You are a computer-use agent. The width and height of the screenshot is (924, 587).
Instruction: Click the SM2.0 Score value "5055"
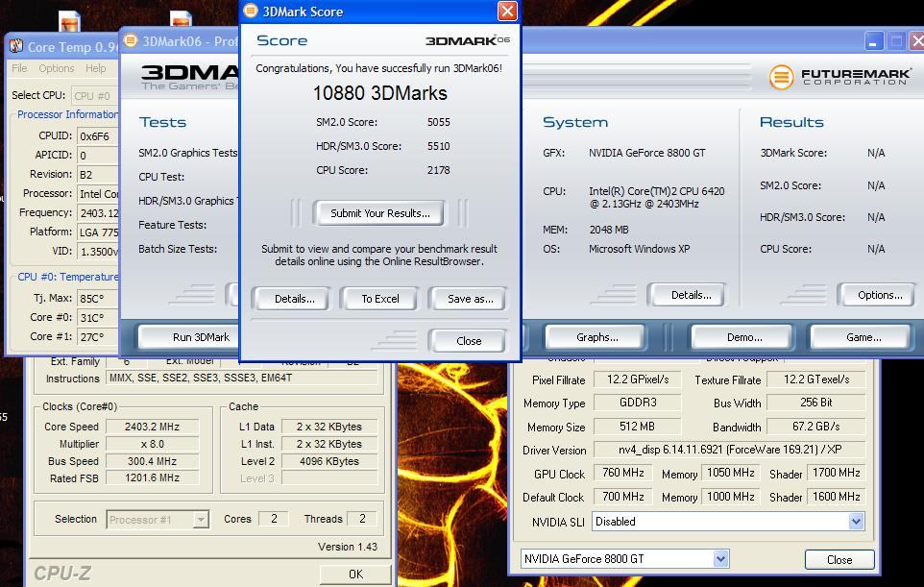pos(438,122)
